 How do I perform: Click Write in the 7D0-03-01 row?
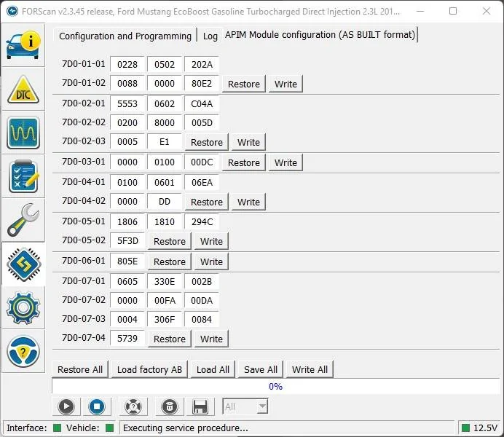point(286,162)
